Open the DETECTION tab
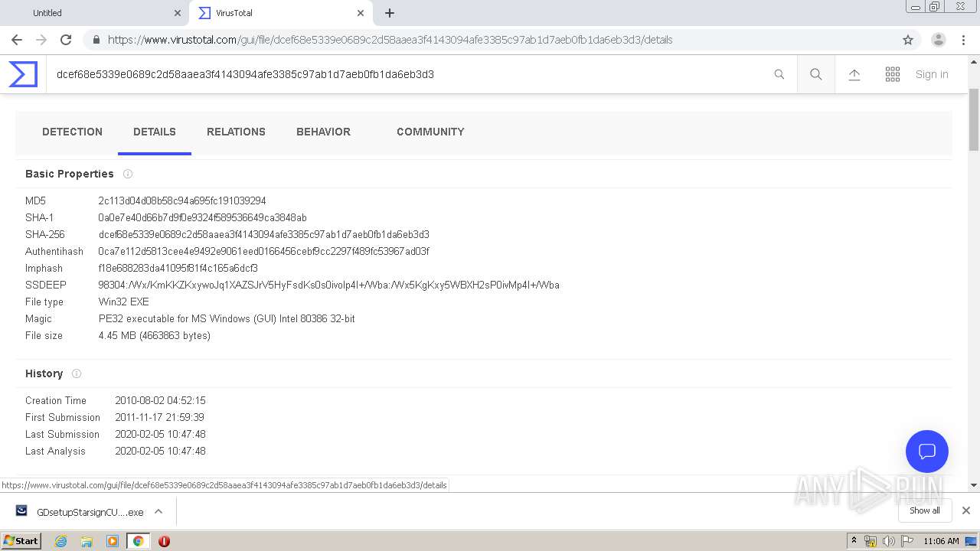The width and height of the screenshot is (980, 551). pyautogui.click(x=72, y=132)
